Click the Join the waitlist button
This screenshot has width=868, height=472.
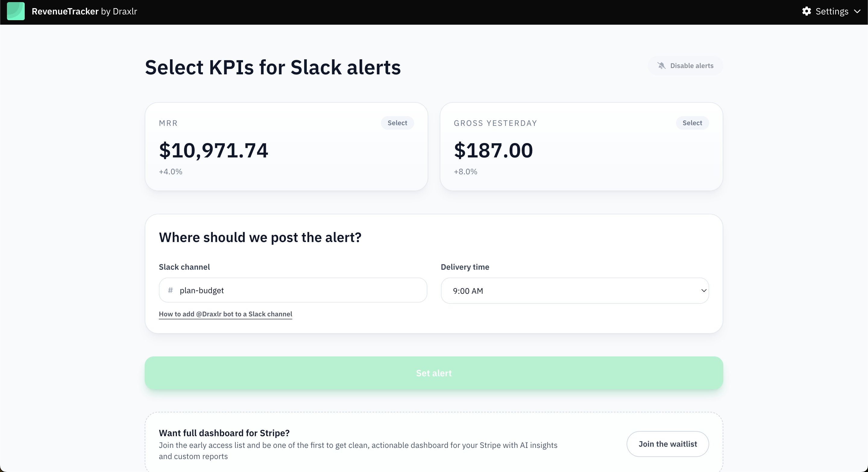click(x=668, y=444)
